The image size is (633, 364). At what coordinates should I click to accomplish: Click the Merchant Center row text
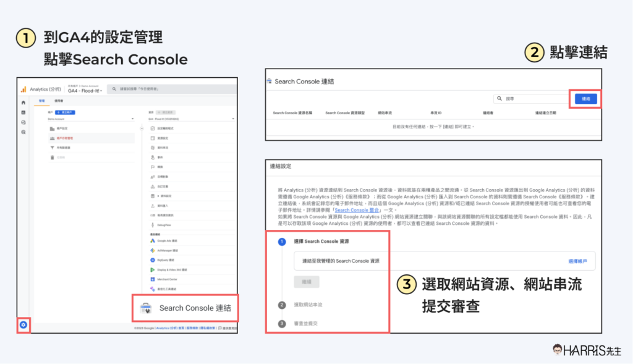[167, 279]
